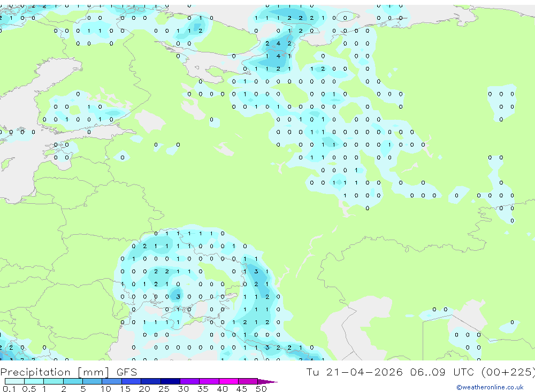Click the '0.5' legend scale label
This screenshot has width=535, height=392.
[x=29, y=389]
